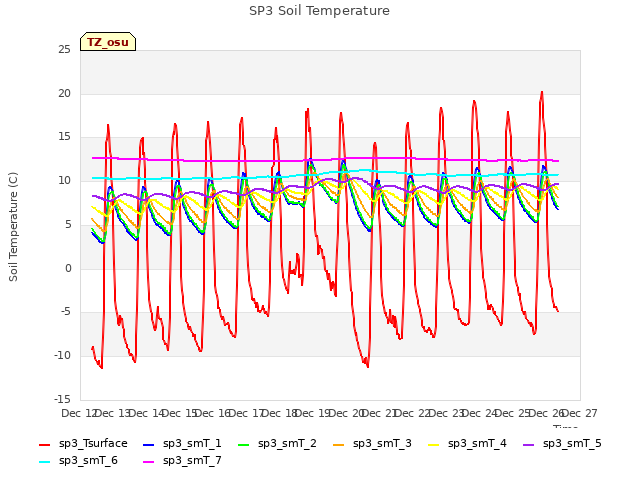The height and width of the screenshot is (480, 640).
Task: Click the 0 y-axis tick label
Action: point(68,269)
